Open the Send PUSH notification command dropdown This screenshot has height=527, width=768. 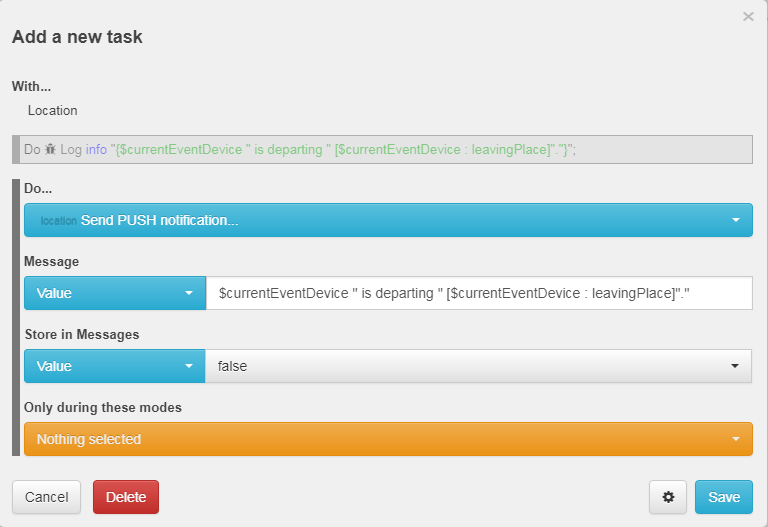[x=388, y=220]
